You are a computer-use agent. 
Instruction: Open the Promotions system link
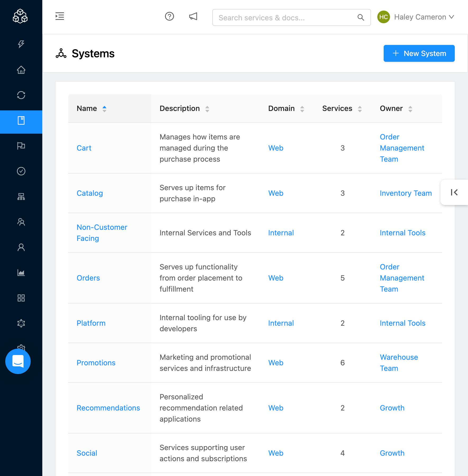coord(96,363)
